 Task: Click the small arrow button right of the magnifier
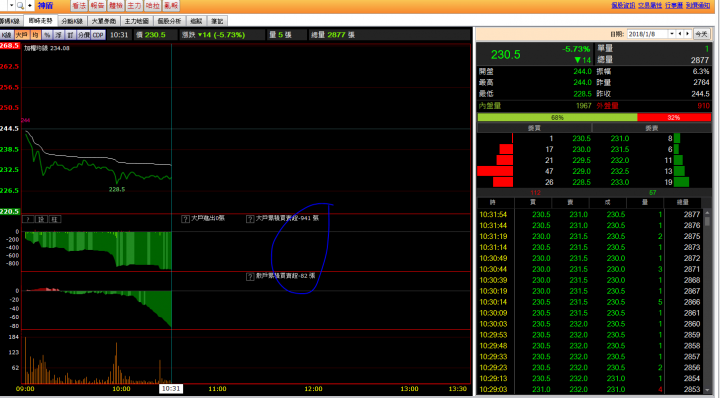(x=30, y=6)
